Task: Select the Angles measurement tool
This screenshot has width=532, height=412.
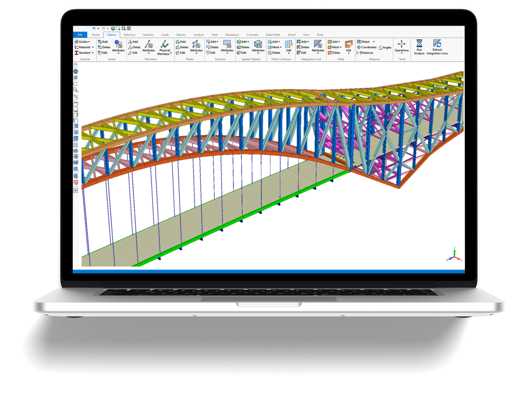Action: (x=385, y=47)
